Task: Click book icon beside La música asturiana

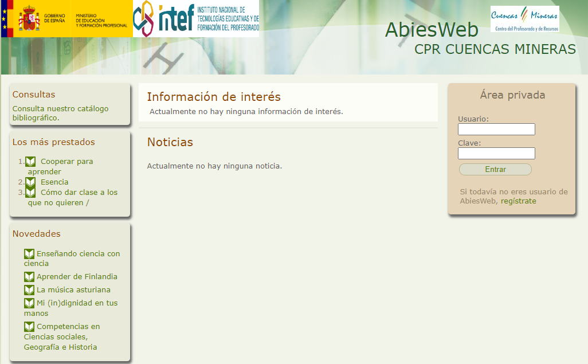Action: tap(29, 290)
